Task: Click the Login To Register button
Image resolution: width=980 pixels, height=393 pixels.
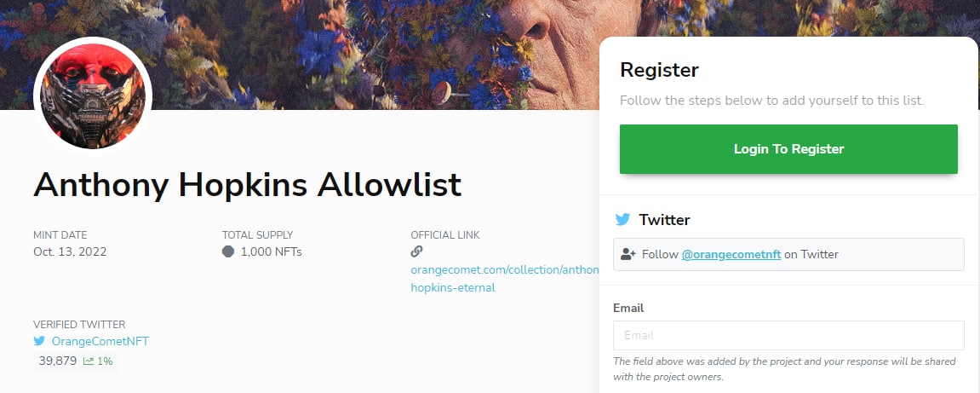Action: tap(788, 149)
